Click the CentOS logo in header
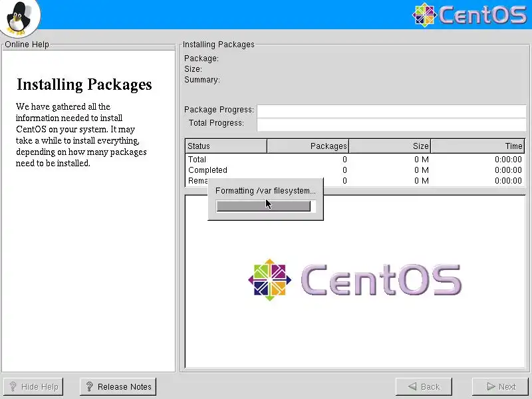This screenshot has height=399, width=532. pos(469,15)
